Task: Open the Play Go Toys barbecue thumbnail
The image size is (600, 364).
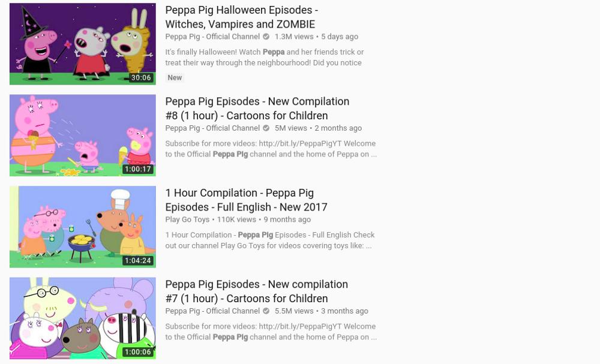Action: 83,227
